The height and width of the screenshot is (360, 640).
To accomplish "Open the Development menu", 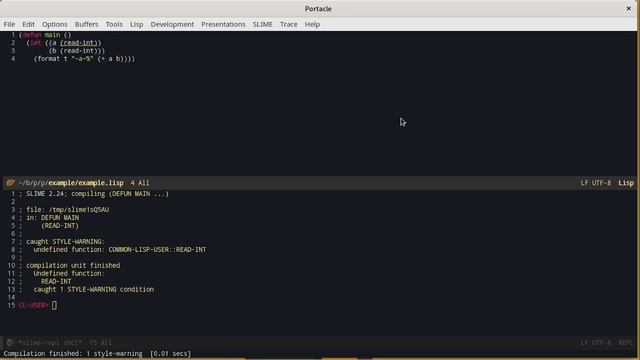I will coord(172,24).
